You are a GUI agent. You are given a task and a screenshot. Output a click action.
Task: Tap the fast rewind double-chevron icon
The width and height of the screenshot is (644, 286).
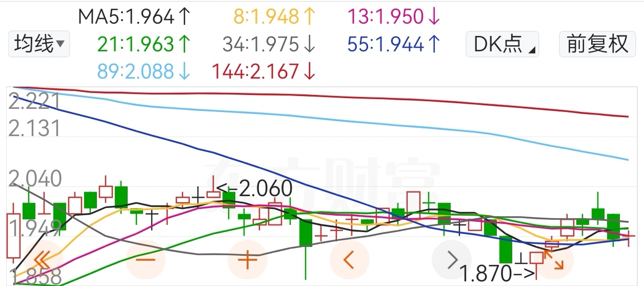(43, 260)
